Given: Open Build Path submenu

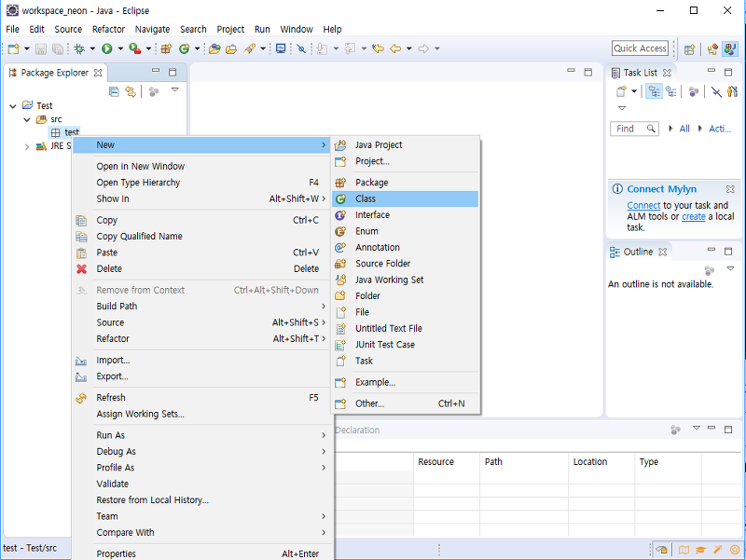Looking at the screenshot, I should [201, 307].
